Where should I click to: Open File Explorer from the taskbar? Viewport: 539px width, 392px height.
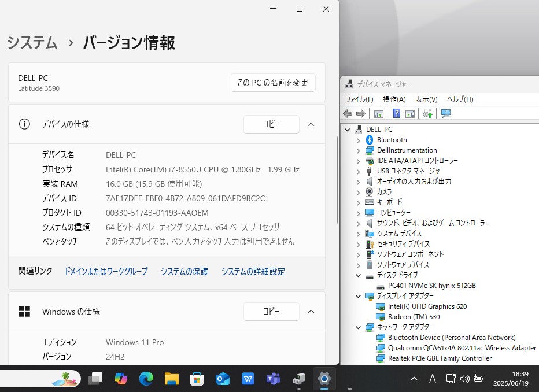[x=172, y=379]
